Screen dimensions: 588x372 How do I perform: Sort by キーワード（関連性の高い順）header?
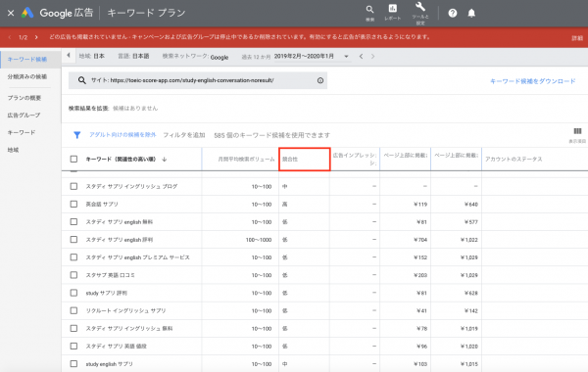121,160
